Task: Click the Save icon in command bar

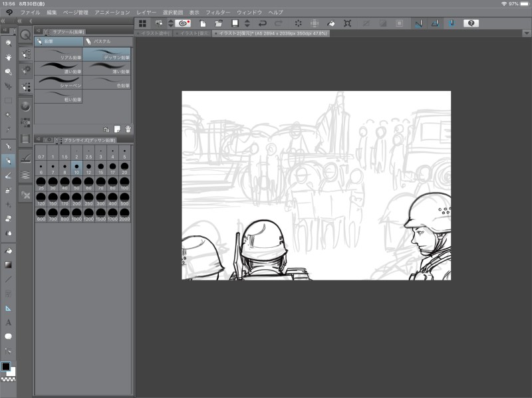Action: (x=233, y=23)
